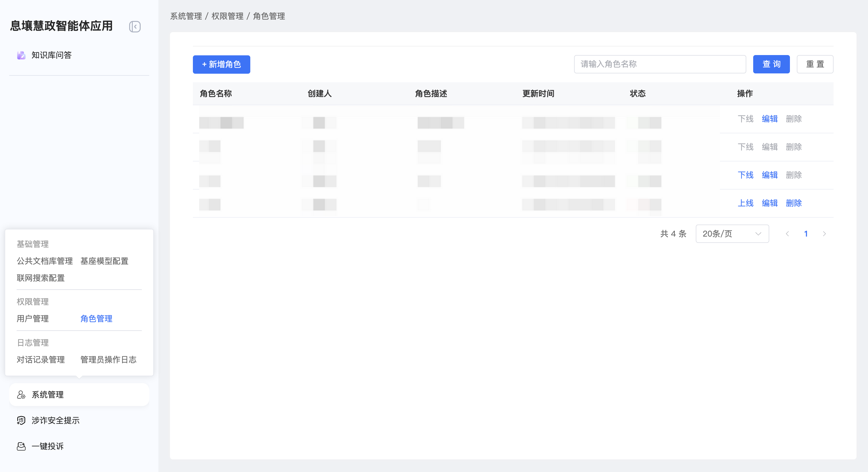Click the 知识库问答 purple icon
Image resolution: width=868 pixels, height=472 pixels.
point(21,55)
